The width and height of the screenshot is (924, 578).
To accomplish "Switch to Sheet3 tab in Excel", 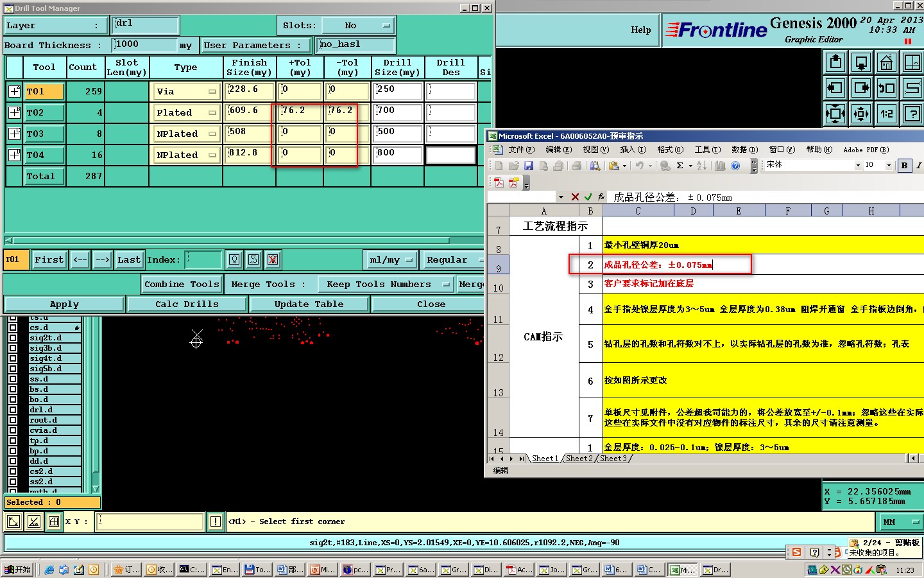I will 613,459.
